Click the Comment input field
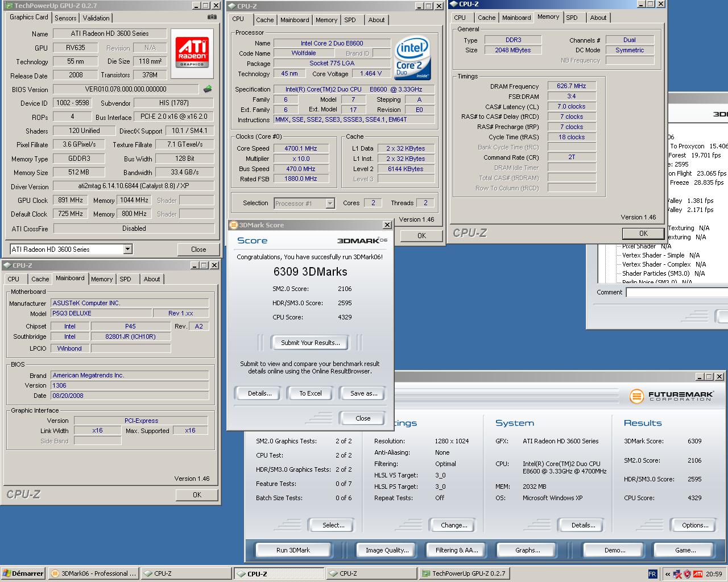This screenshot has width=728, height=582. 676,292
